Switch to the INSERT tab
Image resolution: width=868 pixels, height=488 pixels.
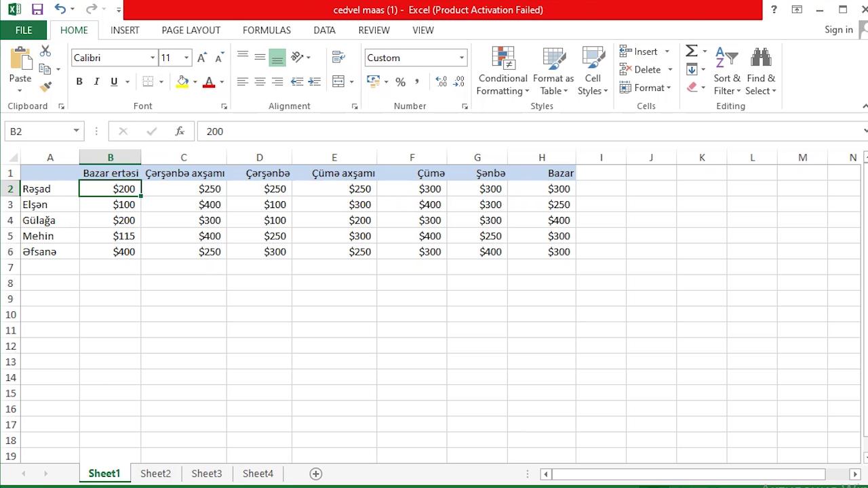(125, 30)
